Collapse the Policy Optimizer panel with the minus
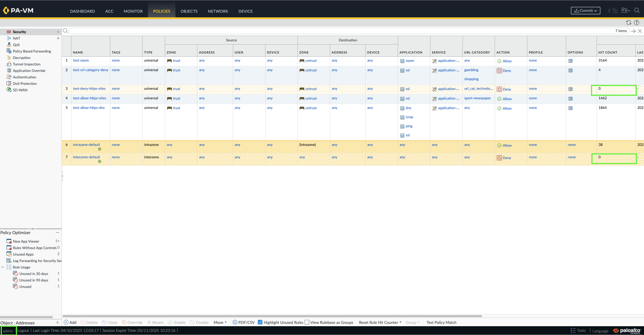Screen dimensions: 644x335 57,233
